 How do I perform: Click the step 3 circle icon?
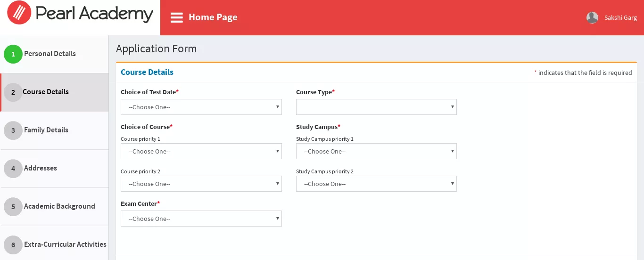[13, 130]
